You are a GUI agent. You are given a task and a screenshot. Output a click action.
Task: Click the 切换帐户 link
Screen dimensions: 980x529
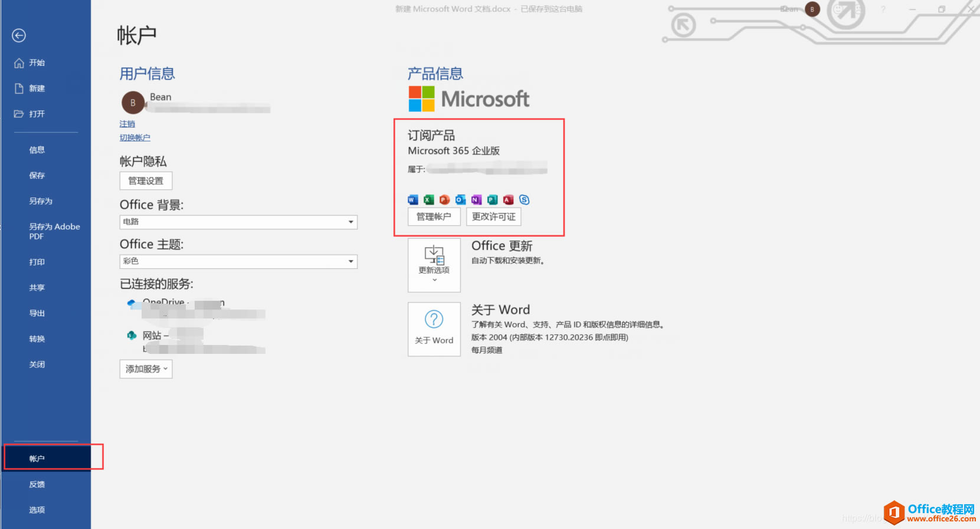(x=135, y=137)
